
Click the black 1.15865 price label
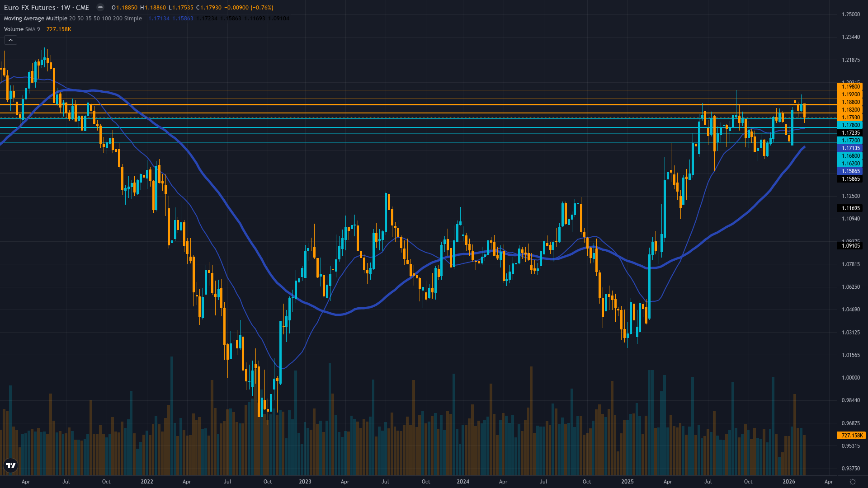pos(850,179)
